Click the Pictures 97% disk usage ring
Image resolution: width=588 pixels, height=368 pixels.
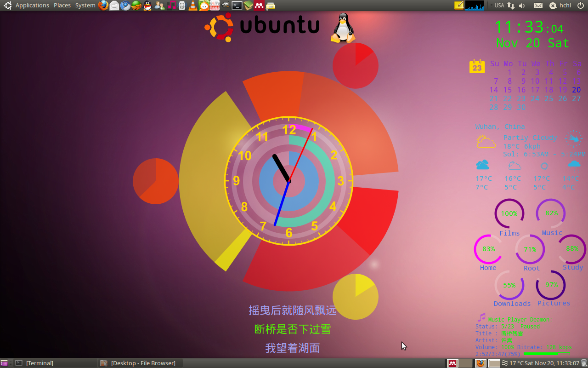pyautogui.click(x=551, y=285)
